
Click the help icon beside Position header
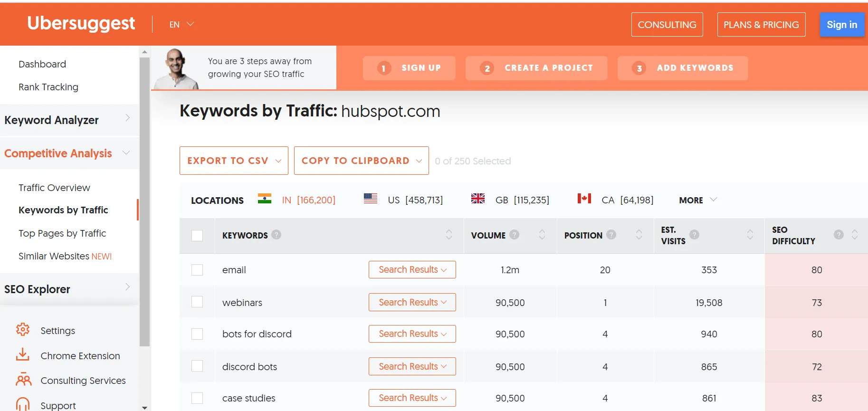[611, 235]
